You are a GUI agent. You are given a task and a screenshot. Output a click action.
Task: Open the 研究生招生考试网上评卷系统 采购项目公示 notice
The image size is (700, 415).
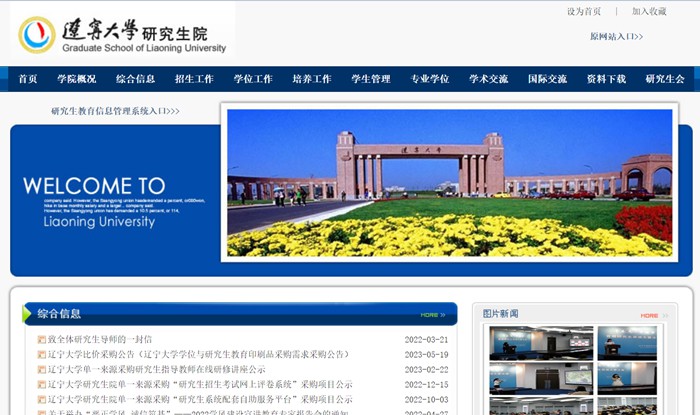(200, 384)
